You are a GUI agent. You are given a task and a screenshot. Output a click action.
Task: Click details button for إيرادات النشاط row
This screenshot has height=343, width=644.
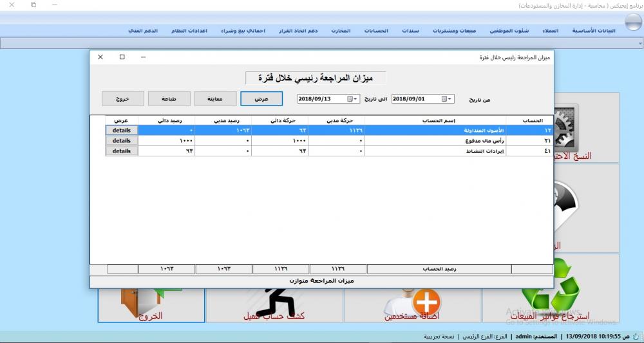click(x=122, y=151)
